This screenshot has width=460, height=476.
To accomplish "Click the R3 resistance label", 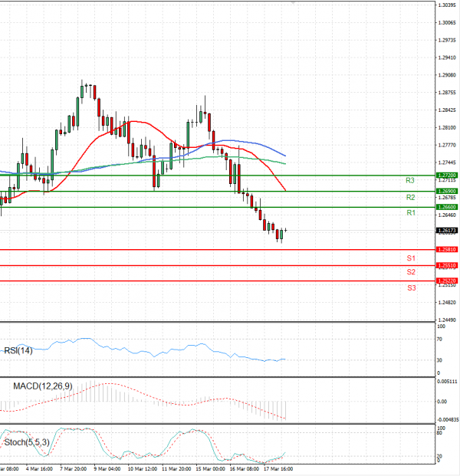I will 410,181.
